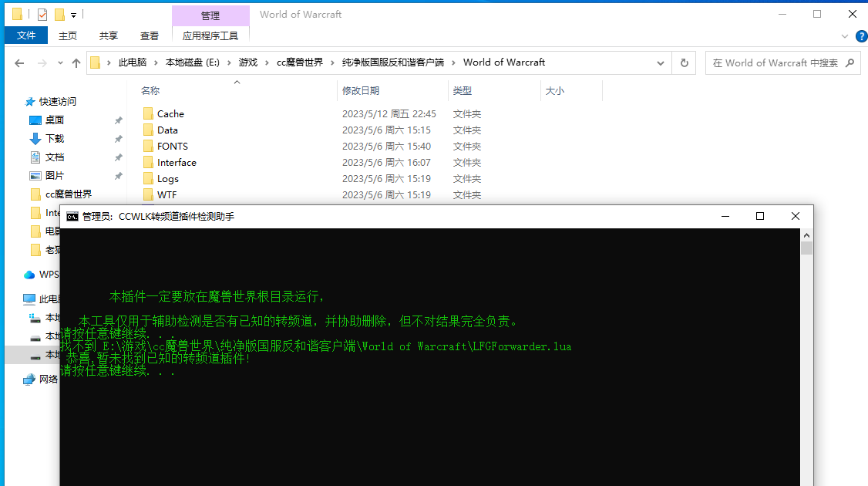Click the 游戏 breadcrumb in the address bar
The height and width of the screenshot is (486, 868).
(250, 62)
